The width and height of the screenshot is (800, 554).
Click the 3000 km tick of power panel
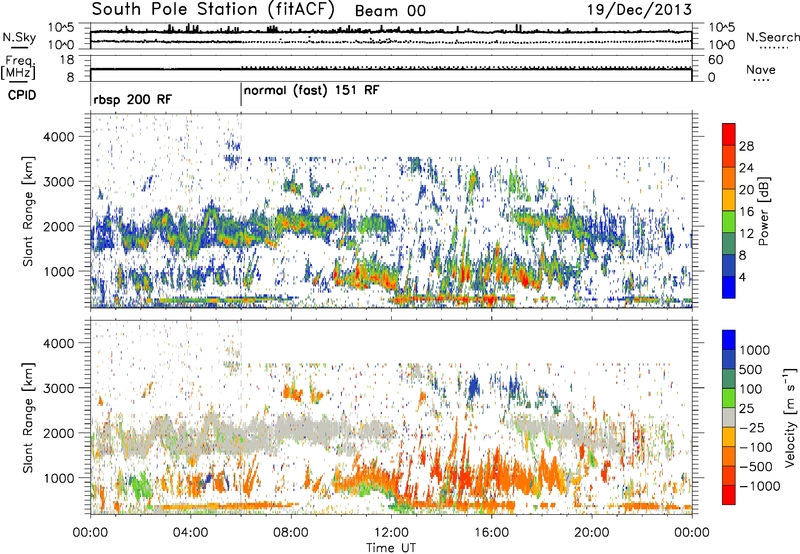[59, 182]
